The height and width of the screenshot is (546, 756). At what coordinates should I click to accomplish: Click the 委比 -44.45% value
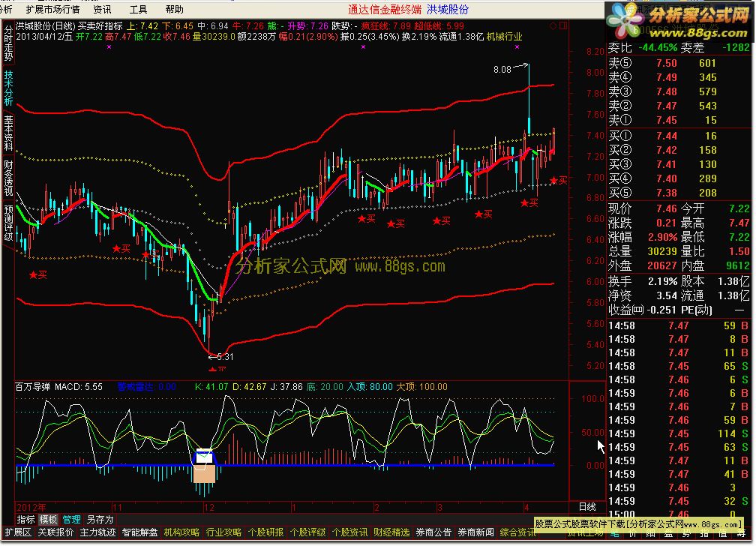(x=658, y=48)
